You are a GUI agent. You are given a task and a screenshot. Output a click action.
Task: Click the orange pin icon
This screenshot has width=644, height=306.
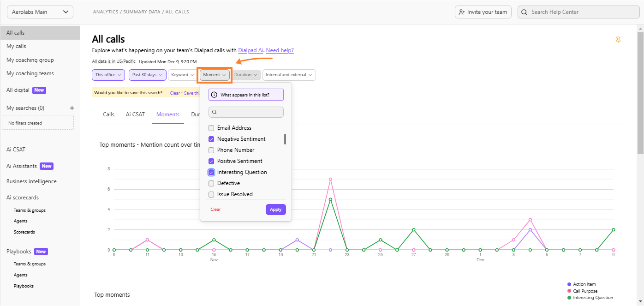point(618,40)
